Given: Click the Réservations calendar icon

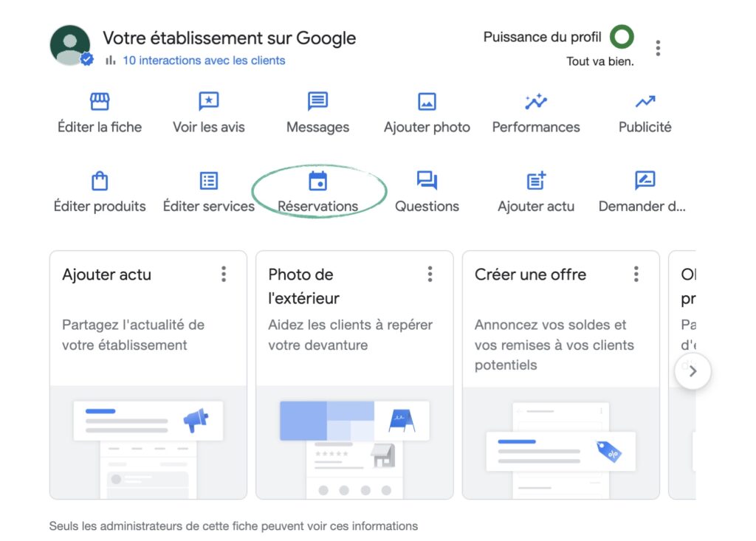Looking at the screenshot, I should 317,181.
